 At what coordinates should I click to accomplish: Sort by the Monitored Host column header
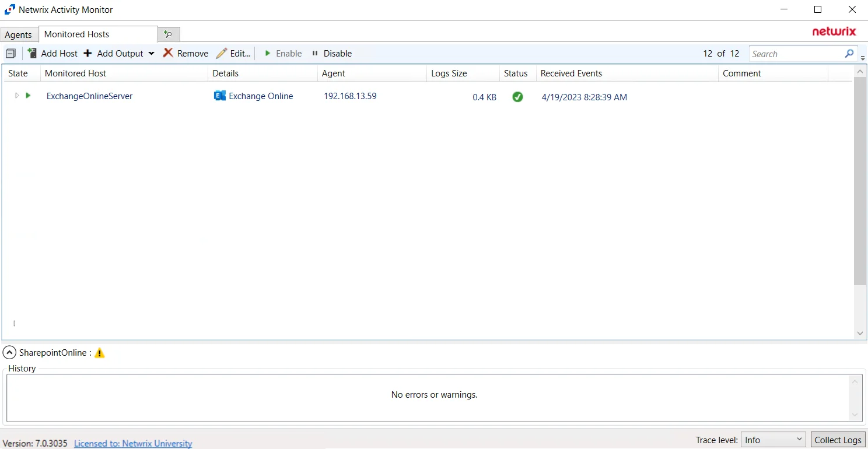[124, 73]
